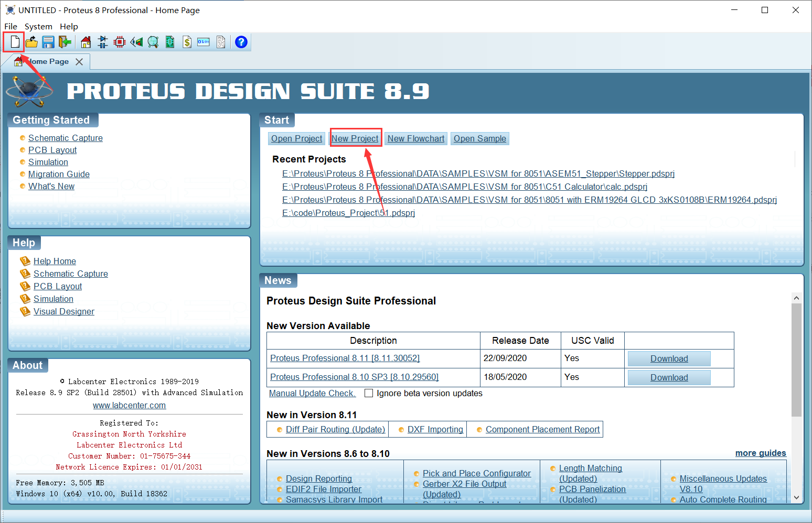This screenshot has width=812, height=523.
Task: Open the Project Notes document icon
Action: (221, 42)
